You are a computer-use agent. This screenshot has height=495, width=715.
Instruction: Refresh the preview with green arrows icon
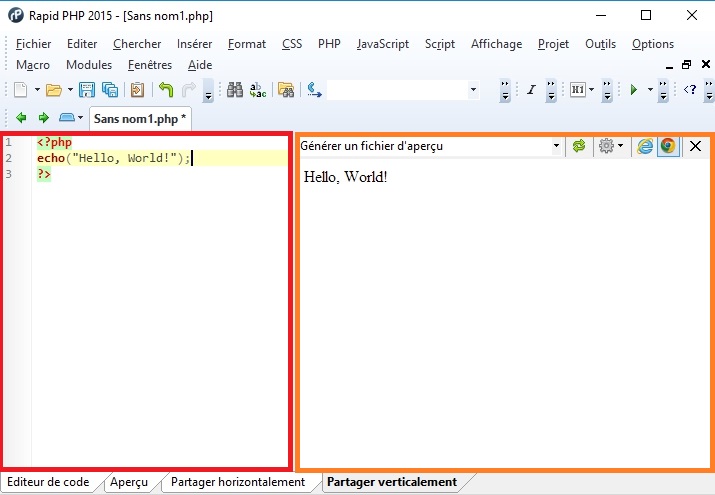coord(579,146)
